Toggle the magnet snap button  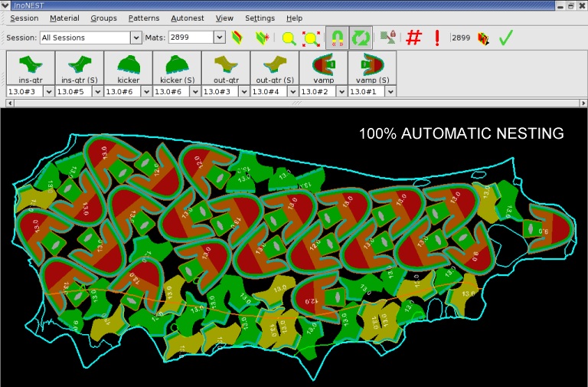click(337, 38)
